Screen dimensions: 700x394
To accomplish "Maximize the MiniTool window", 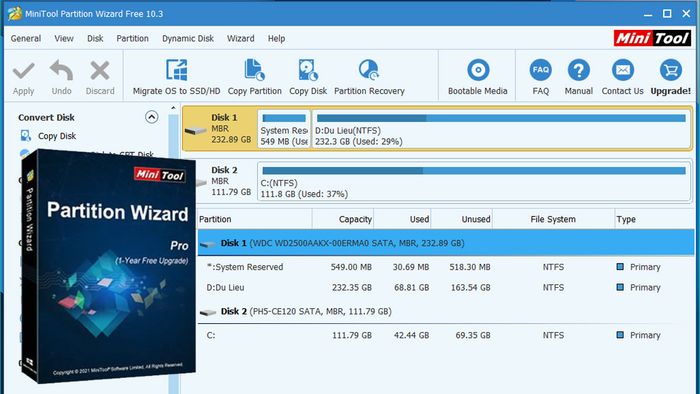I will (667, 13).
